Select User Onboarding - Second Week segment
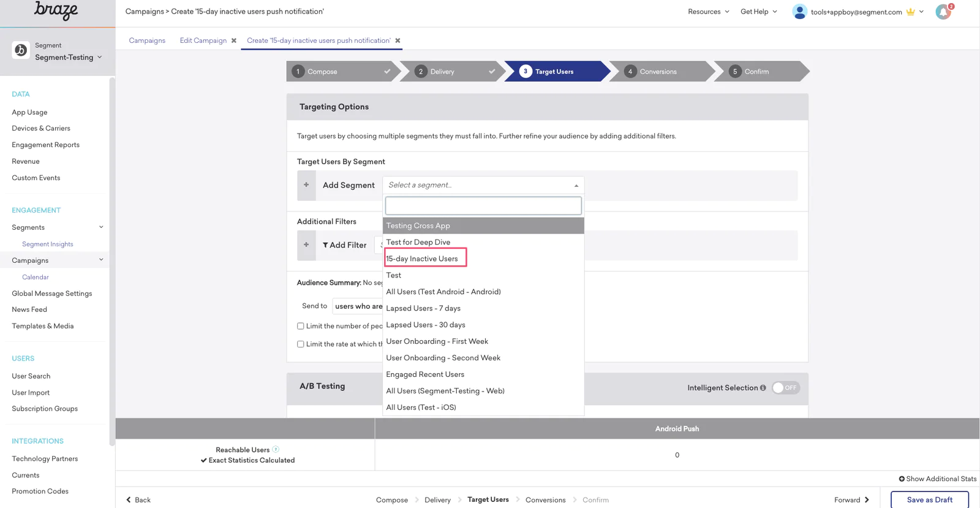This screenshot has height=508, width=980. 483,358
